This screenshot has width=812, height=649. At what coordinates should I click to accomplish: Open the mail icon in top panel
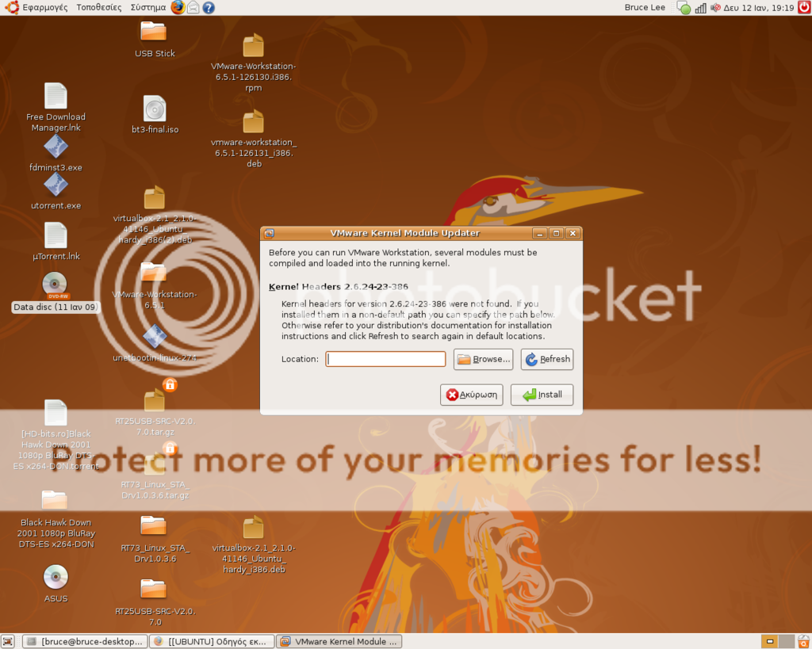coord(193,7)
